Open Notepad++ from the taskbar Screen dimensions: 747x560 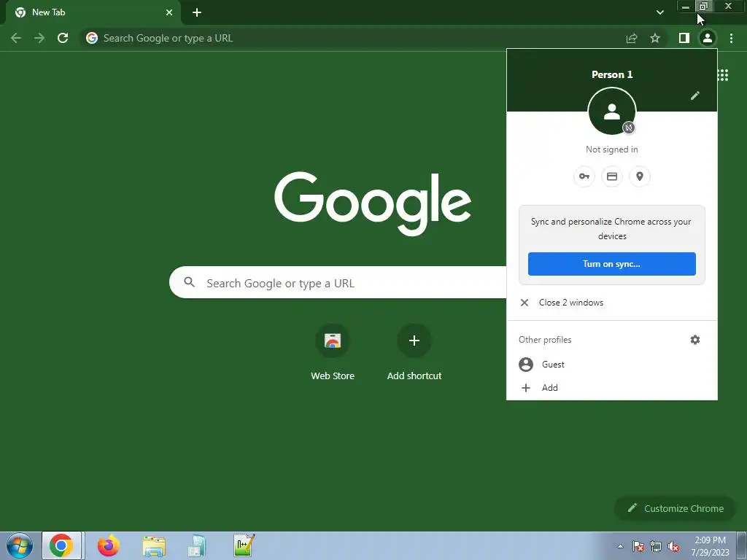244,545
